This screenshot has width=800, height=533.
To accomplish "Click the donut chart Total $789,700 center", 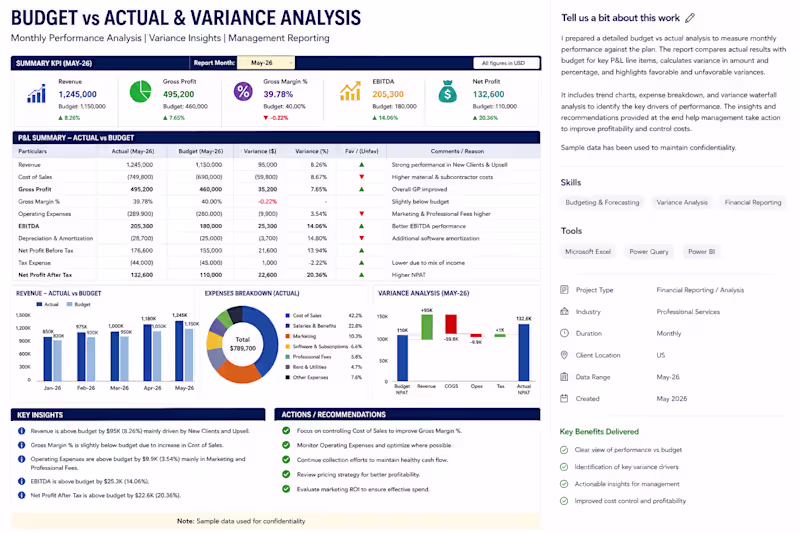I will coord(242,344).
